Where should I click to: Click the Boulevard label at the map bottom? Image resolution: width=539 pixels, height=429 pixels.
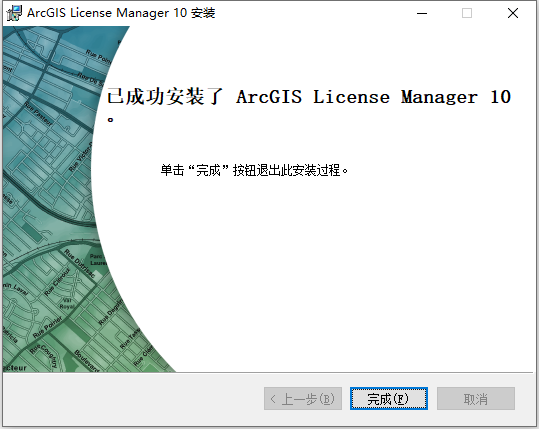[x=87, y=361]
